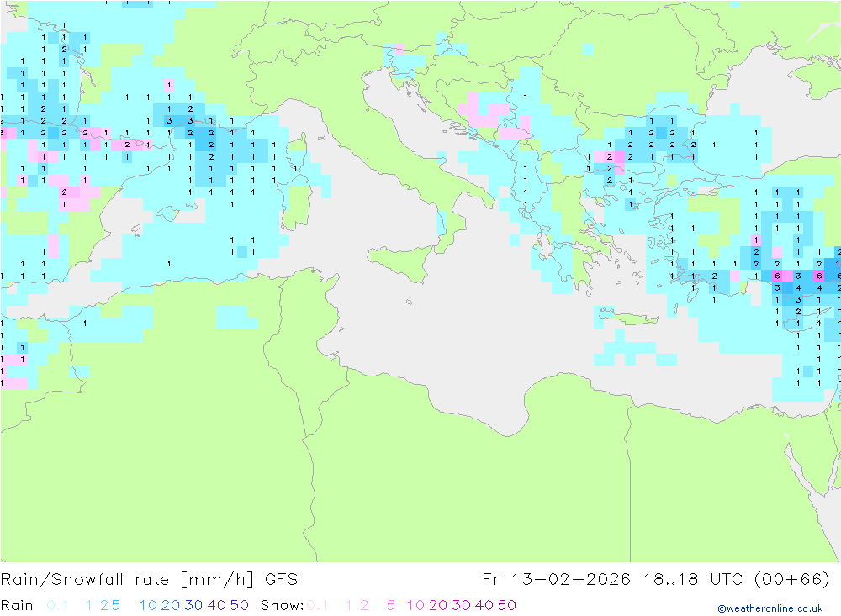
Task: Click the forecast date 'Fr 13-02-2026 18..18 UTC'
Action: click(x=612, y=580)
